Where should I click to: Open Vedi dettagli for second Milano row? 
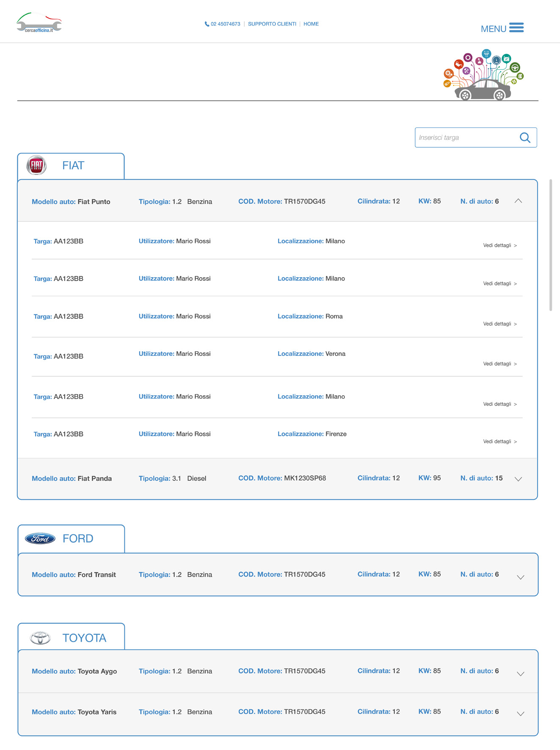[500, 284]
